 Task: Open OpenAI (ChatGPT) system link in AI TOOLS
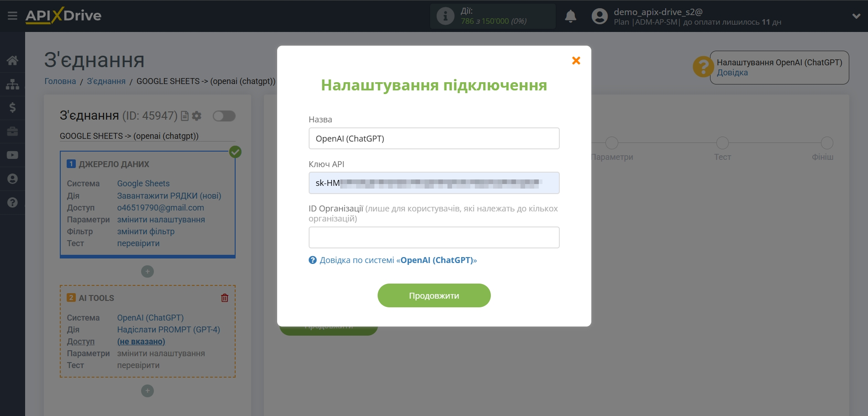point(150,318)
